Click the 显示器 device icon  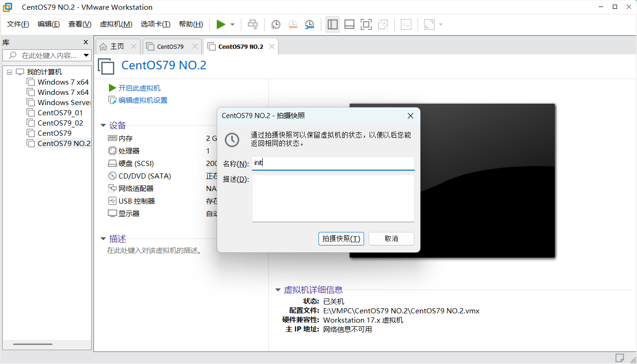pos(112,214)
